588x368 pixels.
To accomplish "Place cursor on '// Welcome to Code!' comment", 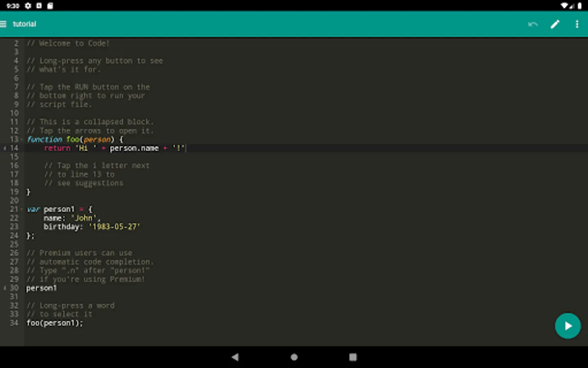I will pyautogui.click(x=68, y=43).
